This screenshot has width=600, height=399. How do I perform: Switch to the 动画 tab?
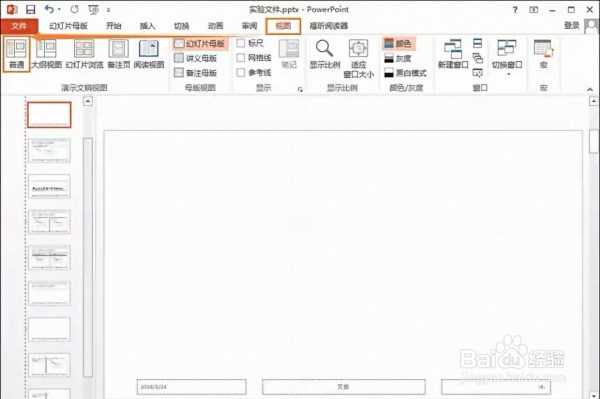tap(215, 26)
